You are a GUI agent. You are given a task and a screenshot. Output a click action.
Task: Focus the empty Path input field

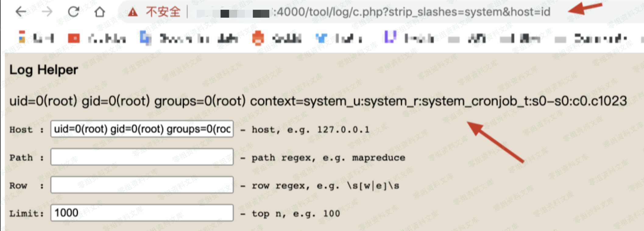click(142, 157)
